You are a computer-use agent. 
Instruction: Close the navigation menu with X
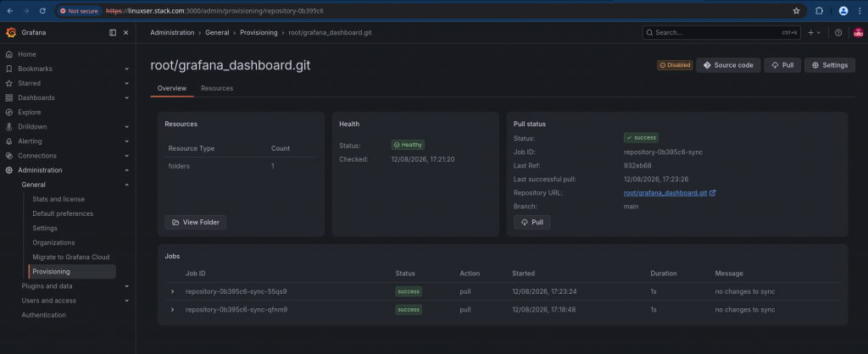125,33
